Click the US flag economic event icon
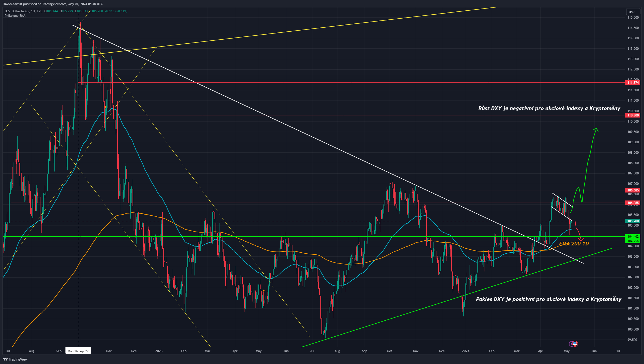 [x=575, y=344]
